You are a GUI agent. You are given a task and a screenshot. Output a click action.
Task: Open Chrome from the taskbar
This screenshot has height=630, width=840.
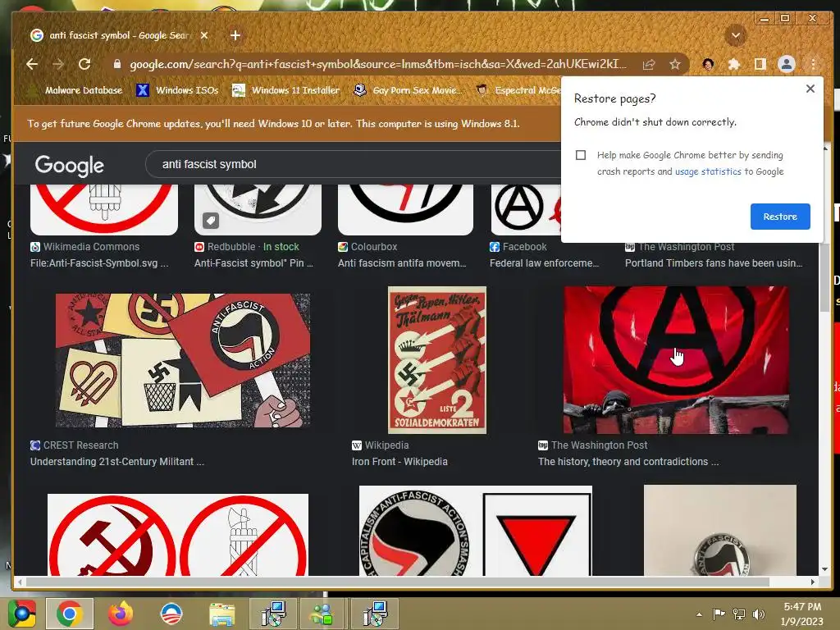[x=70, y=614]
